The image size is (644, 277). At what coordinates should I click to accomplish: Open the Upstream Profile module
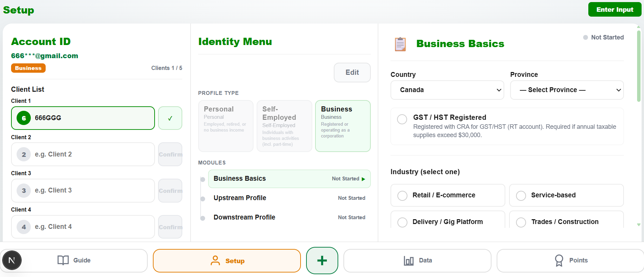289,198
